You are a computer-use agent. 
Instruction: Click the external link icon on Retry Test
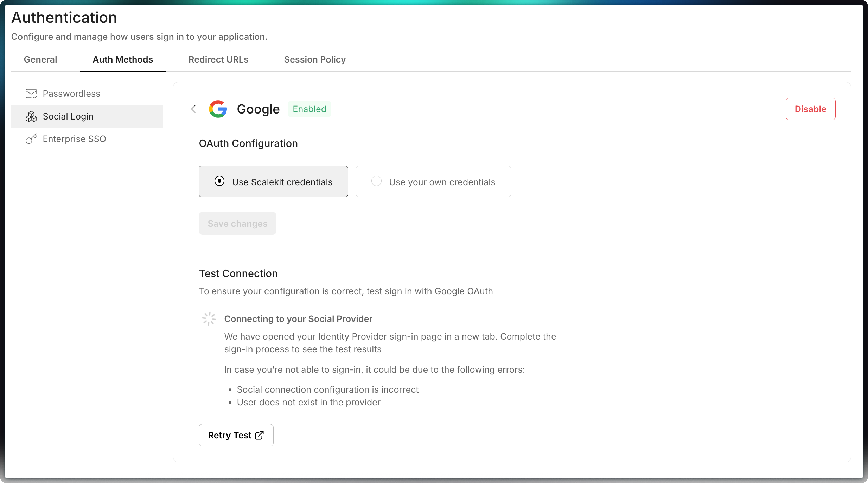[x=260, y=435]
